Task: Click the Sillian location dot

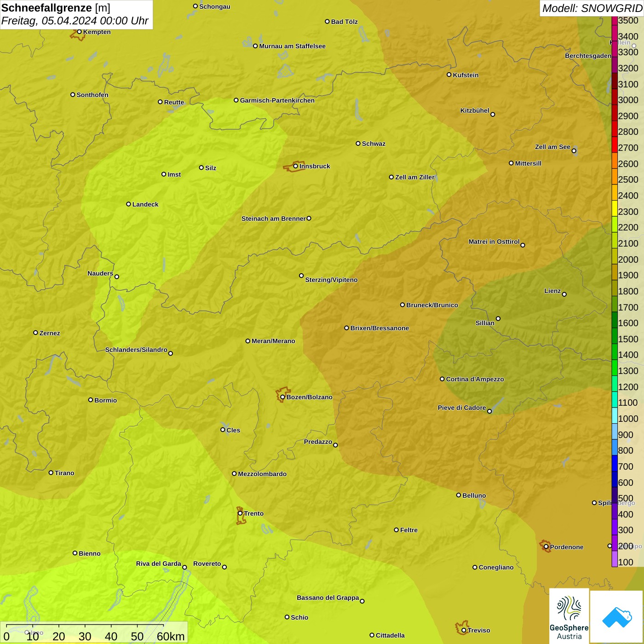Action: click(x=498, y=318)
